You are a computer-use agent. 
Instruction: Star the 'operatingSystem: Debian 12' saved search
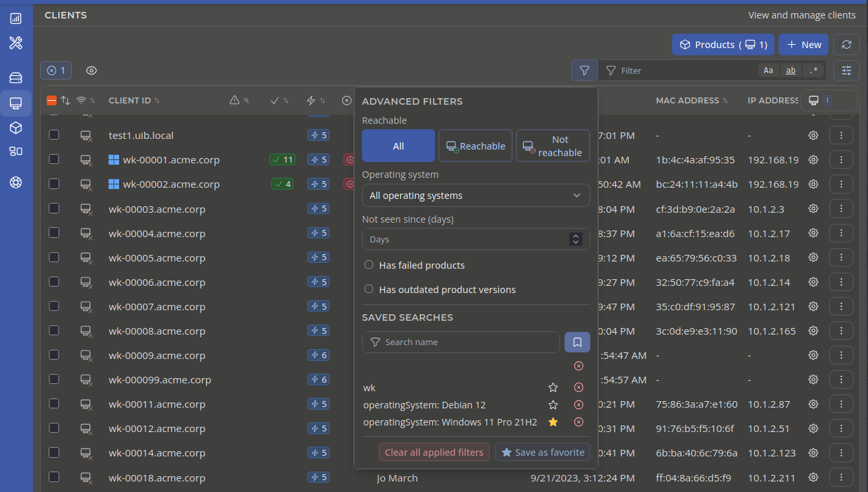(x=553, y=405)
